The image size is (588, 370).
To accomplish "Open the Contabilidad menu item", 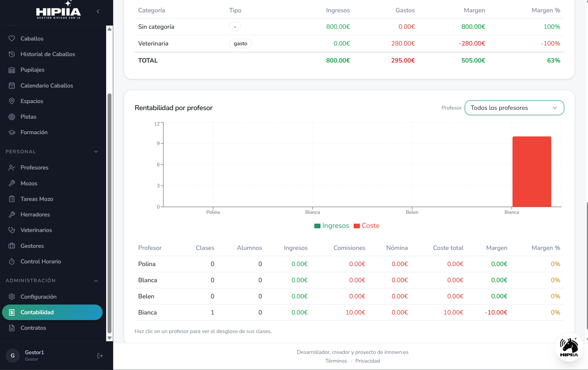I will [x=52, y=312].
